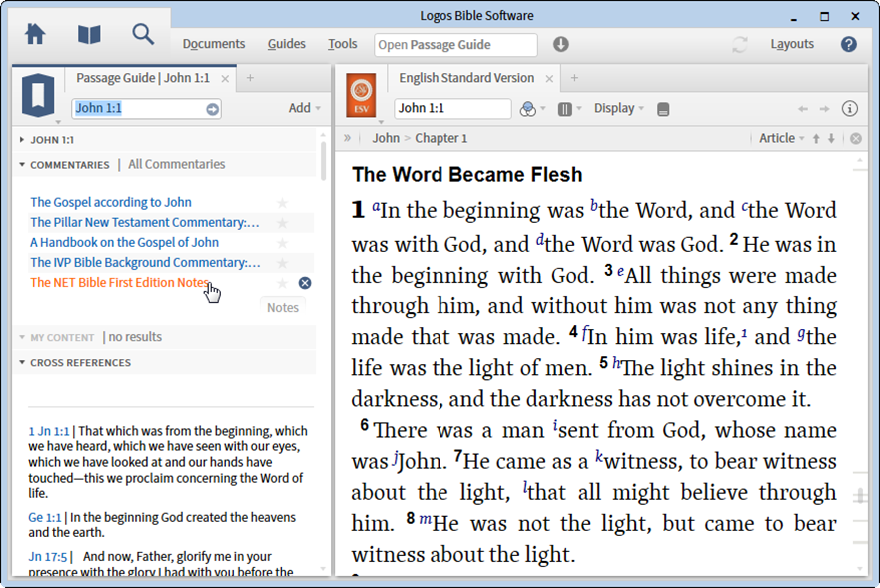This screenshot has height=588, width=880.
Task: Open the Documents menu
Action: pos(214,44)
